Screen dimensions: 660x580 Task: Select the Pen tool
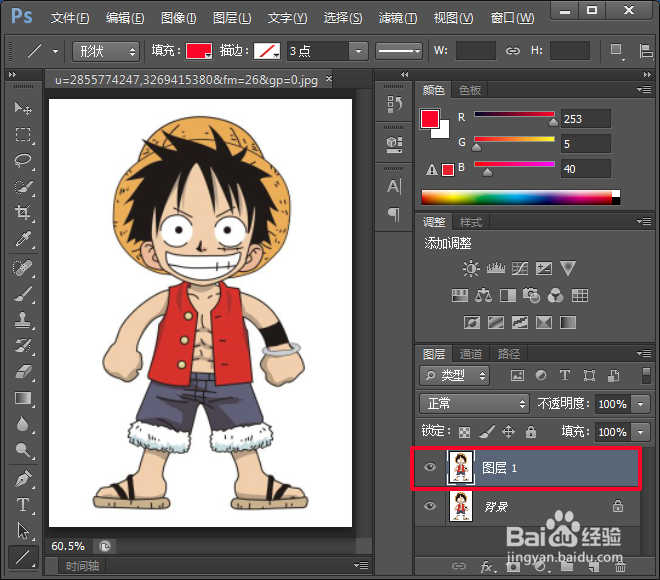coord(23,479)
